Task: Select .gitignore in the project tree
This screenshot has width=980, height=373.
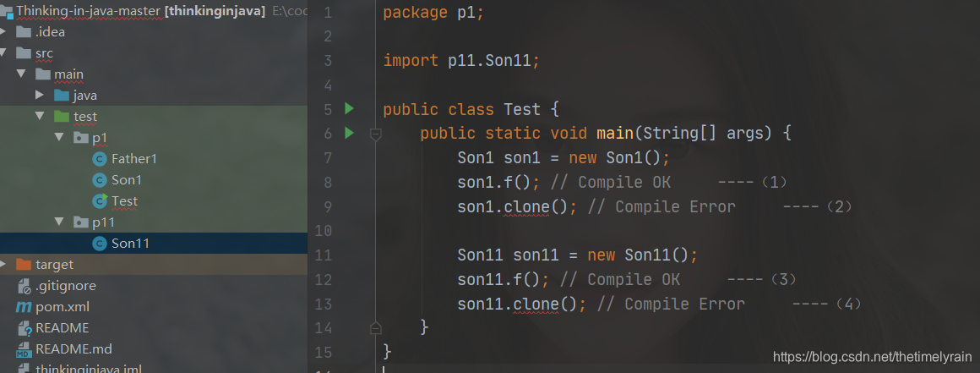Action: coord(66,286)
